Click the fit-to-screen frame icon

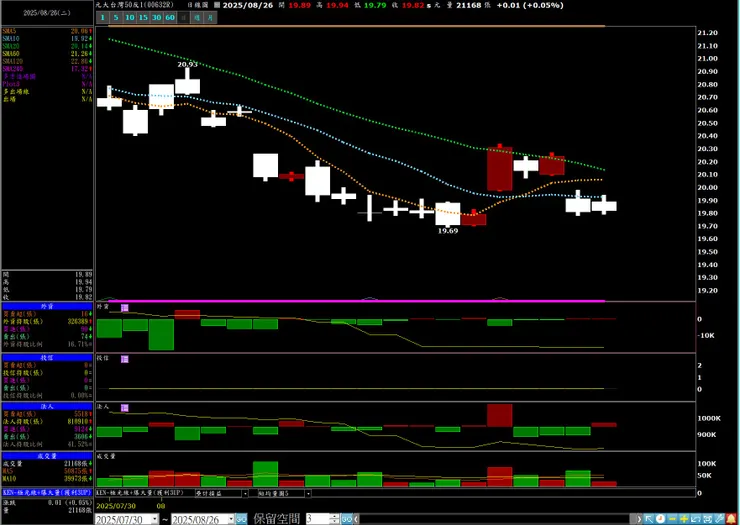(x=707, y=519)
